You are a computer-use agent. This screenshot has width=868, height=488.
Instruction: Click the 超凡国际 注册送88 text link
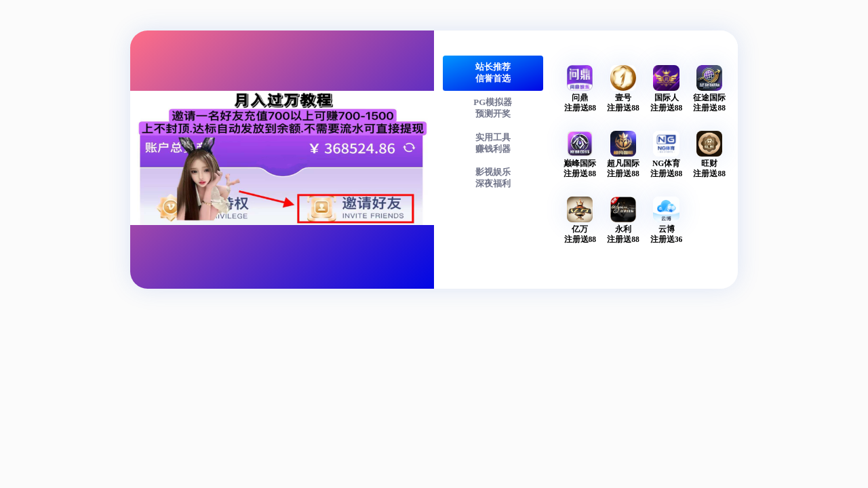click(623, 169)
